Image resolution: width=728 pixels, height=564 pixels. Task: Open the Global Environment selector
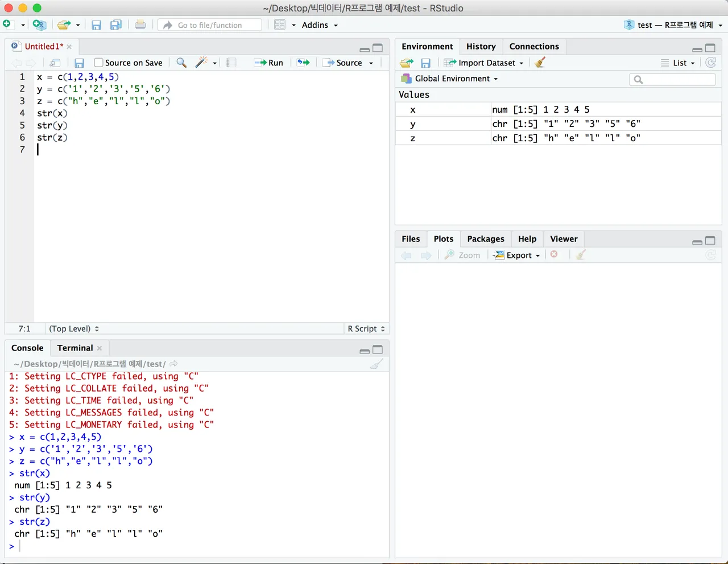pos(449,79)
